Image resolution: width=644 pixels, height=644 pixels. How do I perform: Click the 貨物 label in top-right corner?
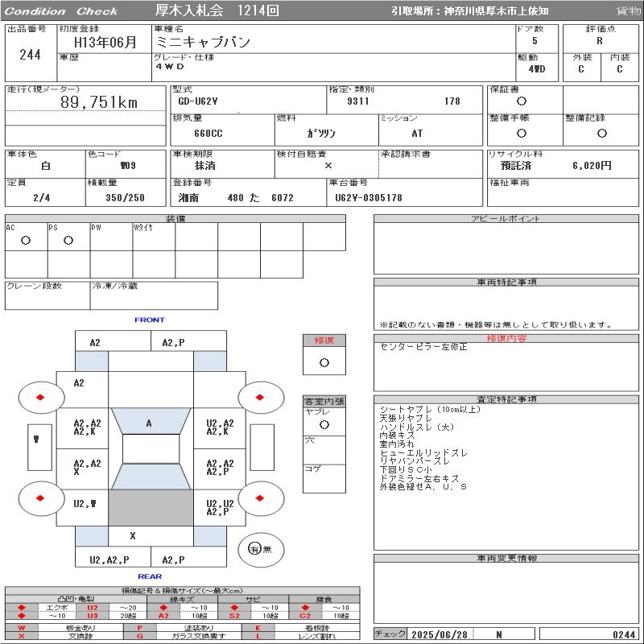tap(628, 11)
